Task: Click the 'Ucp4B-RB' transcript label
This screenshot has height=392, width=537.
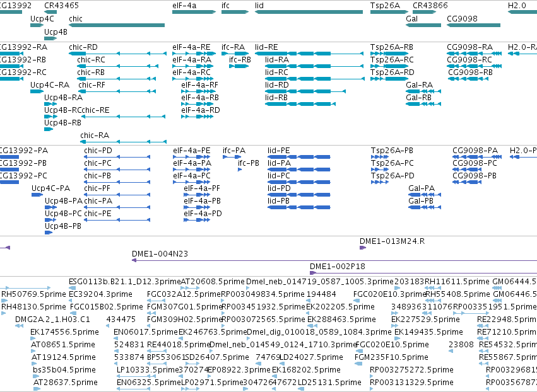Action: [62, 122]
